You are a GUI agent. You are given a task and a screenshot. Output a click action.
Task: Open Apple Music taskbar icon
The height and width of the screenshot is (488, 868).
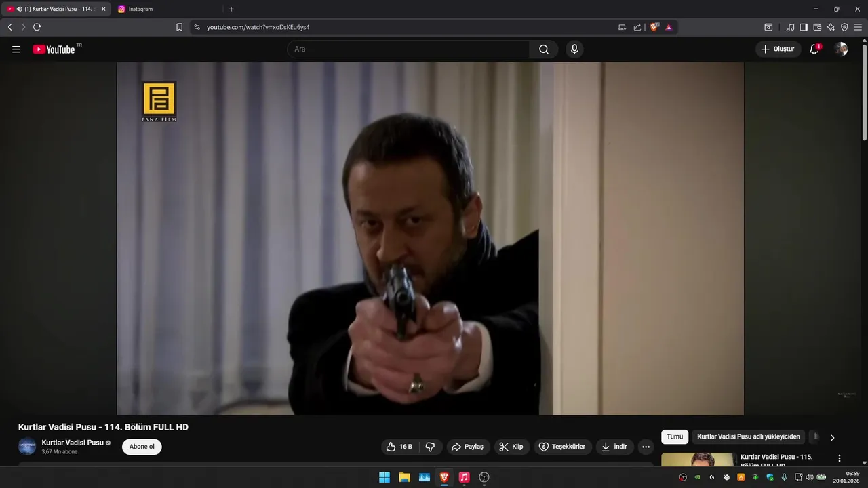click(x=464, y=477)
